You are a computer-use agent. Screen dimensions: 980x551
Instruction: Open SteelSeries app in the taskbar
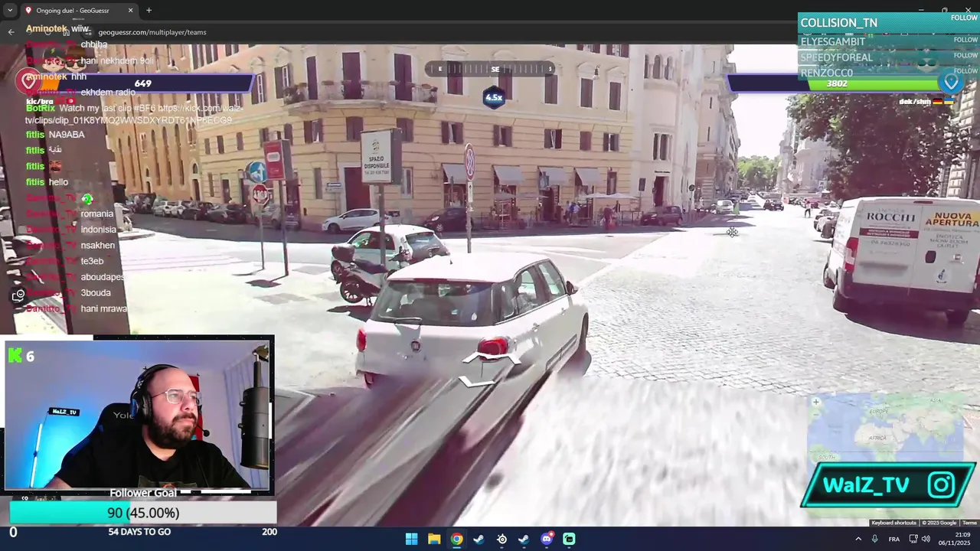click(501, 539)
